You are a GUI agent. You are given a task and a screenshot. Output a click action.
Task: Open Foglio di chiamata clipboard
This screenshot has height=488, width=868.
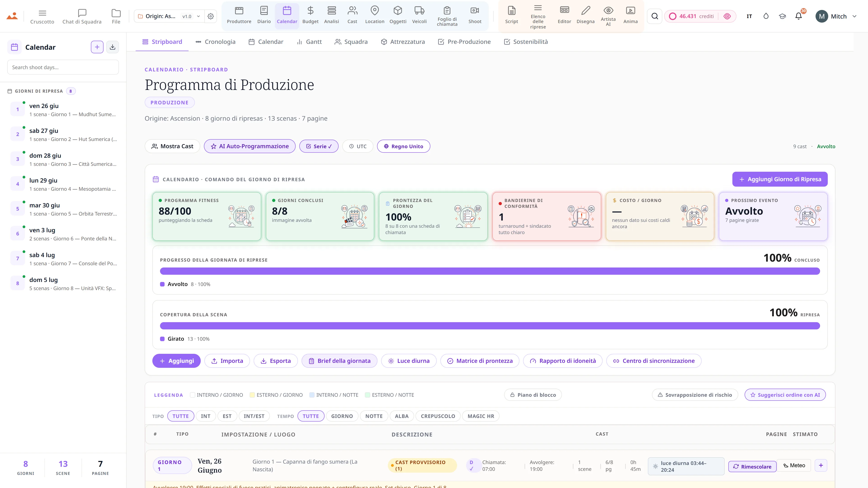[447, 16]
